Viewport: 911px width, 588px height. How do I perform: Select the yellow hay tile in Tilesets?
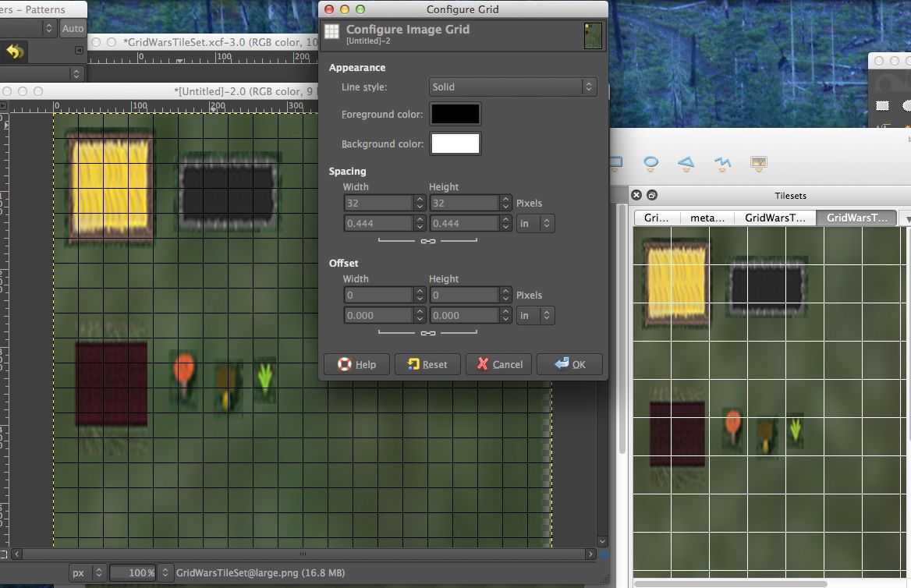tap(676, 283)
